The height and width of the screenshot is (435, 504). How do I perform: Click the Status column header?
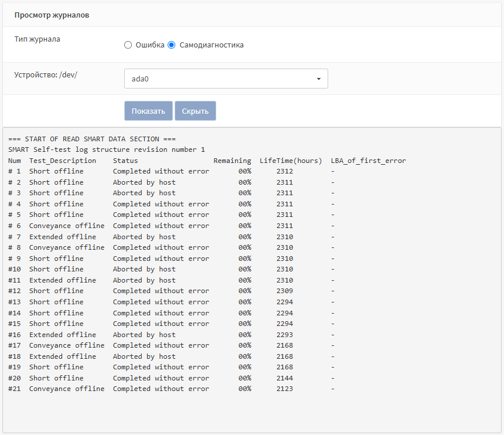[125, 161]
